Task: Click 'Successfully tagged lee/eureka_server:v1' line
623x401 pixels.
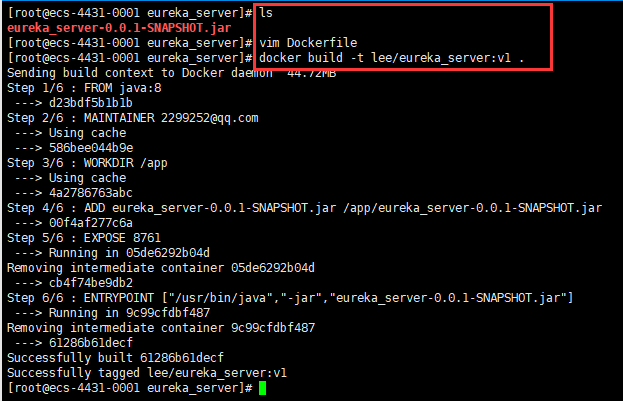Action: tap(147, 373)
